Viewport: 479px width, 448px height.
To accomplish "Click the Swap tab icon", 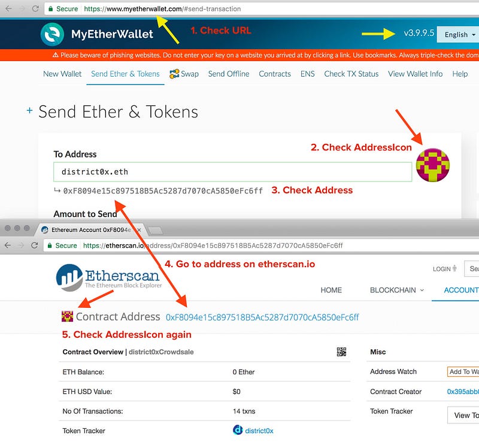I will click(x=174, y=74).
